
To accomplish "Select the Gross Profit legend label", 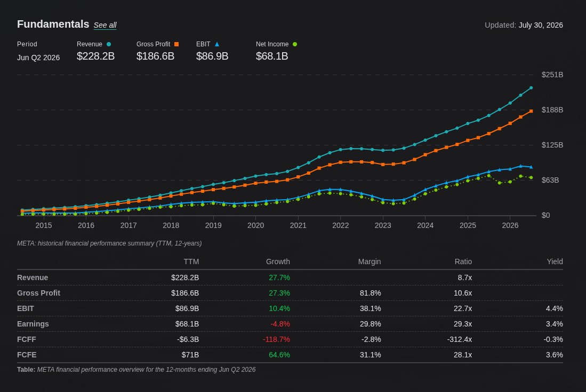I will tap(153, 44).
